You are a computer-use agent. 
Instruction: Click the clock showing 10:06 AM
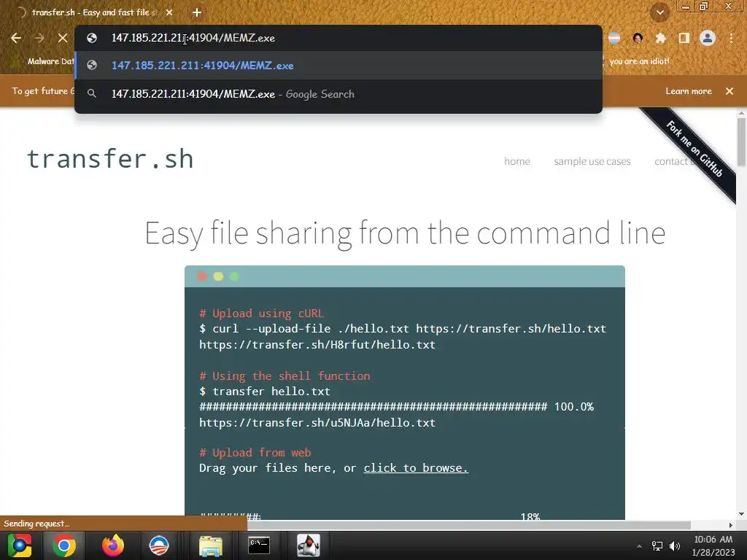point(713,540)
